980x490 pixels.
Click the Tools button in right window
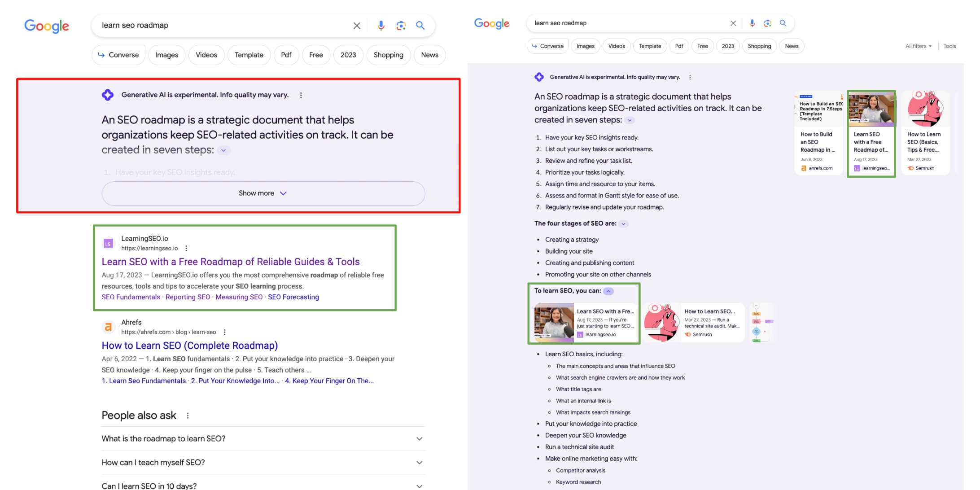click(949, 46)
